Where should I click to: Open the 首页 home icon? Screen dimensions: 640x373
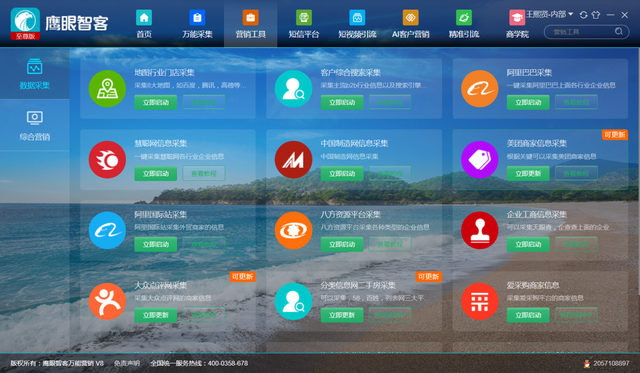click(144, 18)
